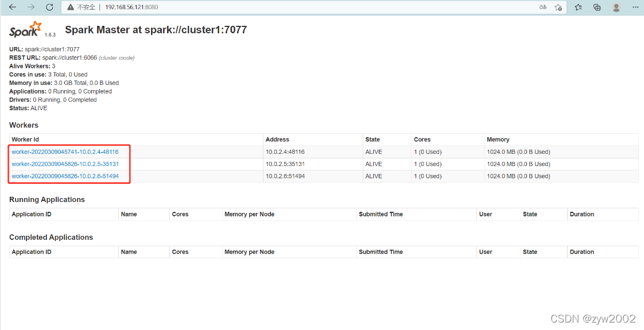Click ALIVE state of worker 10.0.2.6
644x330 pixels.
tap(374, 176)
